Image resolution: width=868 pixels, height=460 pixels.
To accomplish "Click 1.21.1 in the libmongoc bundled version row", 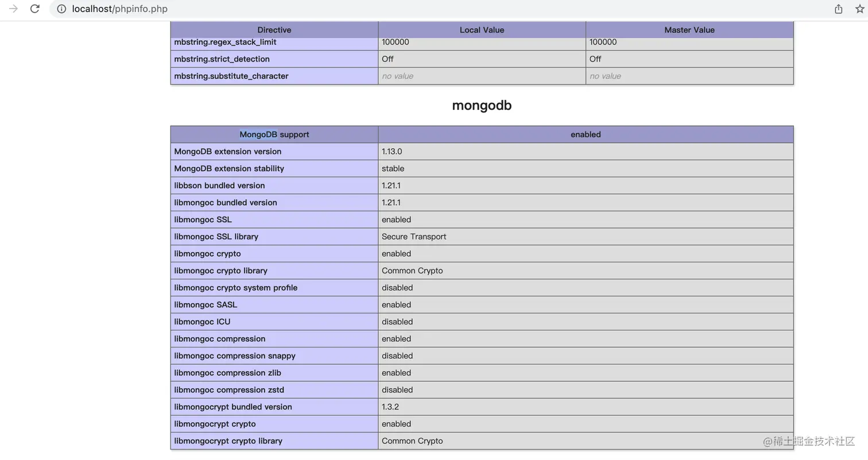I will pos(392,203).
